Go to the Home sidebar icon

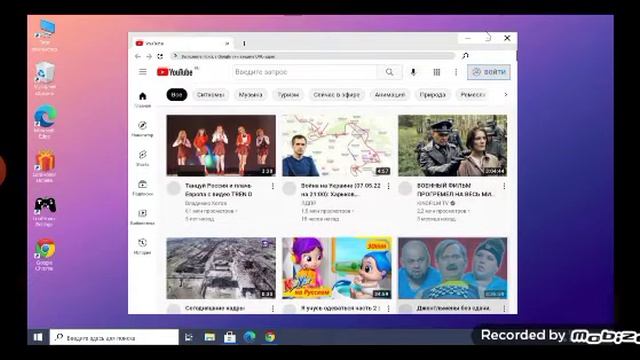point(142,100)
